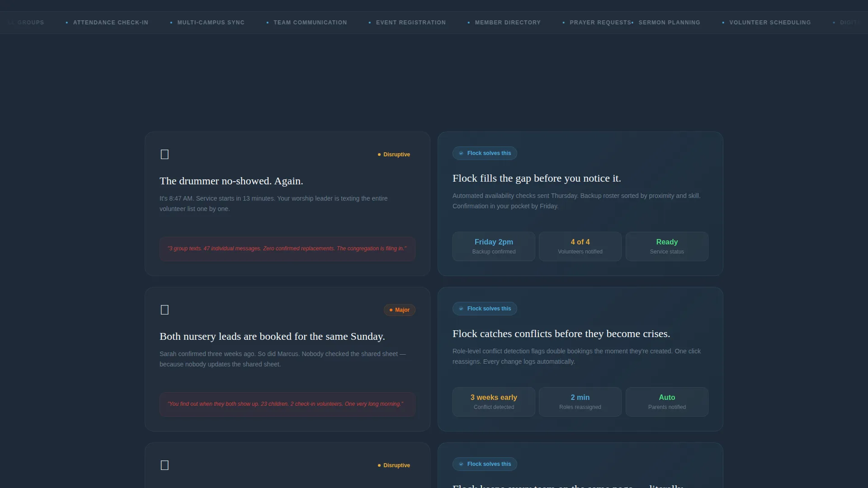Open the Sermon Planning ticker item

[666, 23]
